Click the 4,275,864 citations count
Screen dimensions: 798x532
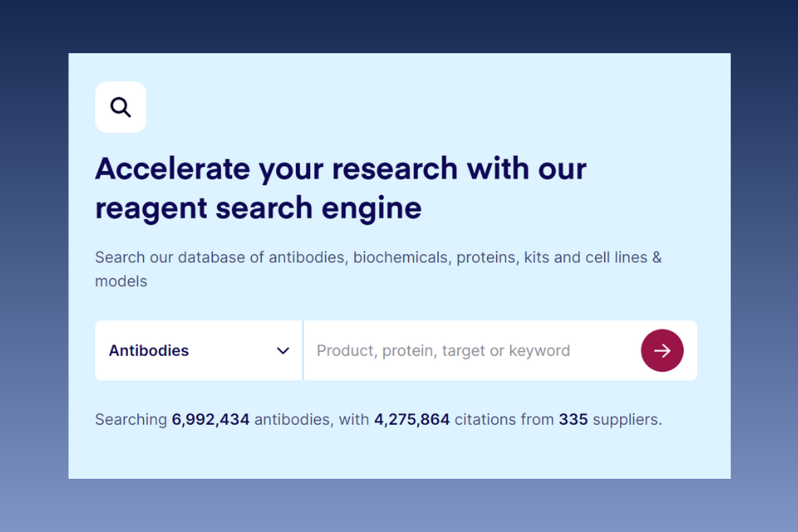(411, 420)
